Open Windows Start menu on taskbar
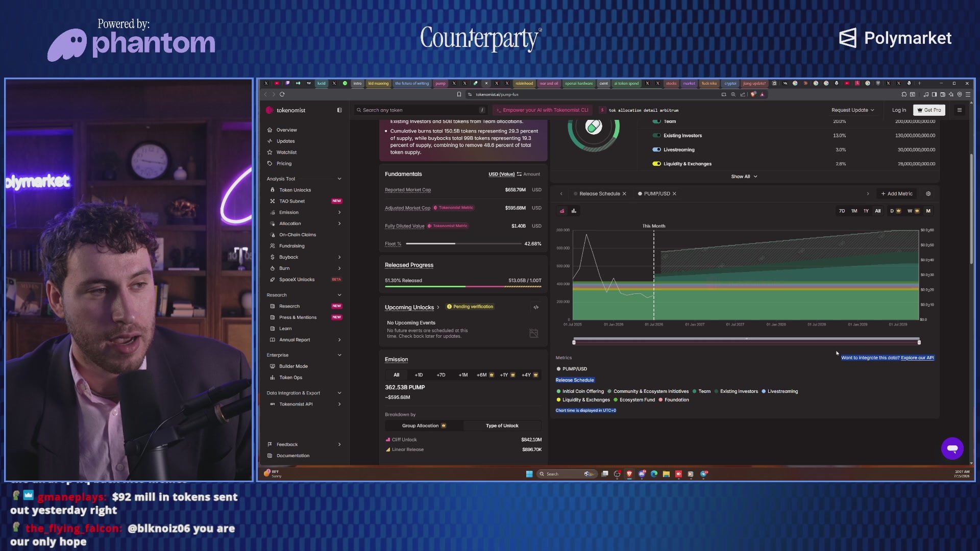 (x=529, y=474)
